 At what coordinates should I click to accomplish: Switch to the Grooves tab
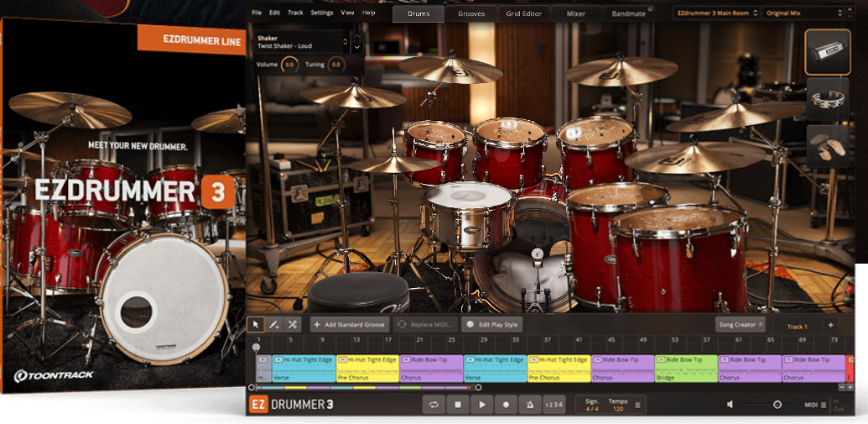471,13
